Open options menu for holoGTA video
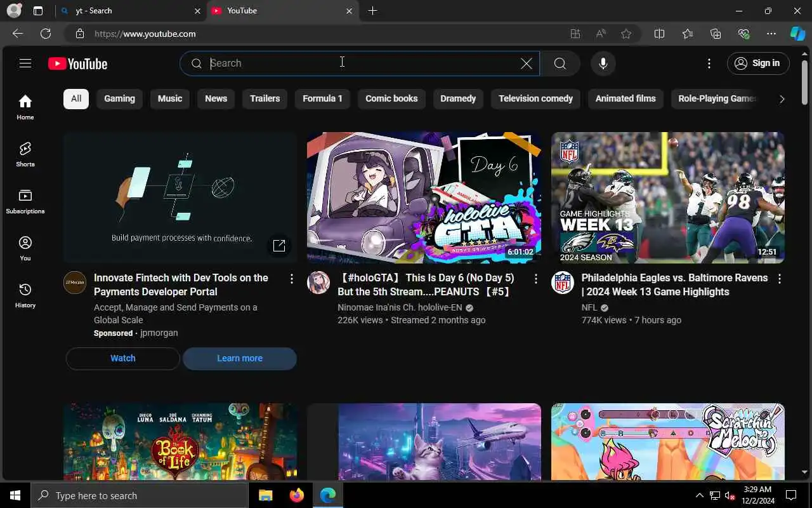The height and width of the screenshot is (508, 812). [x=535, y=279]
